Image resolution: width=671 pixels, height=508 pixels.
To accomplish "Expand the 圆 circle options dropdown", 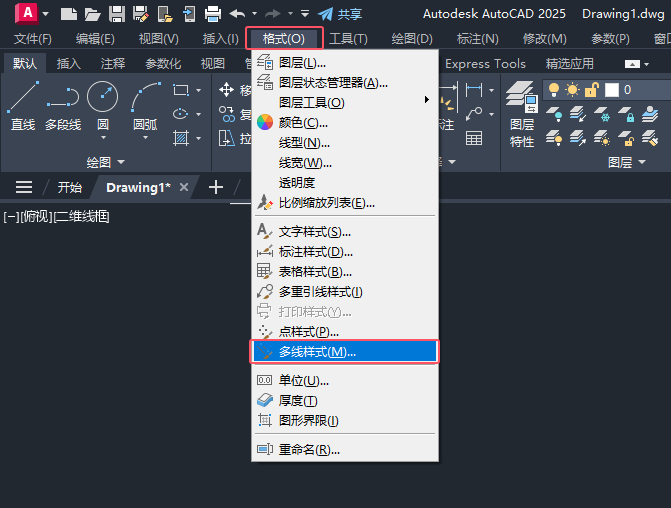I will 103,137.
